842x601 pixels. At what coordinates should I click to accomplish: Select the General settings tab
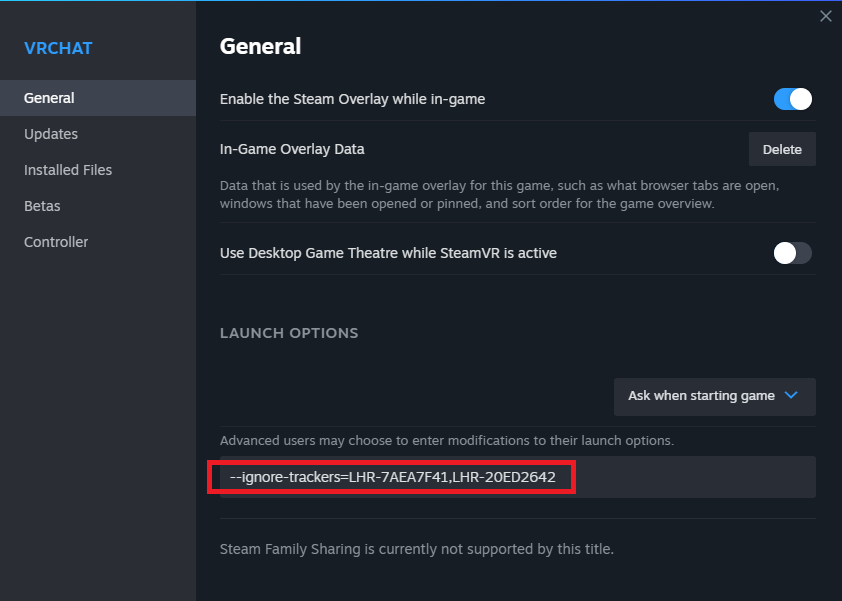coord(49,98)
